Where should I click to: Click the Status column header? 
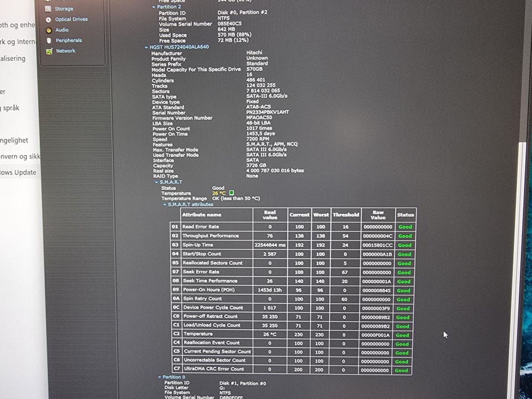pyautogui.click(x=406, y=215)
